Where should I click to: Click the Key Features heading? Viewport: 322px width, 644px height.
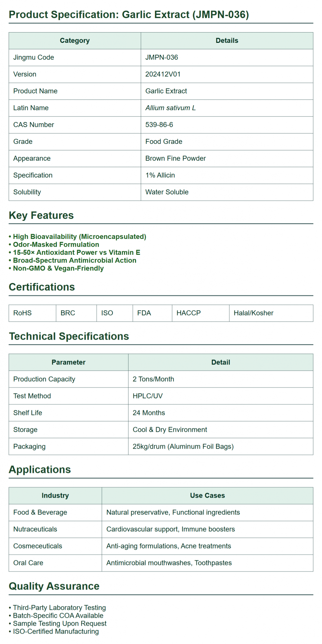click(41, 215)
